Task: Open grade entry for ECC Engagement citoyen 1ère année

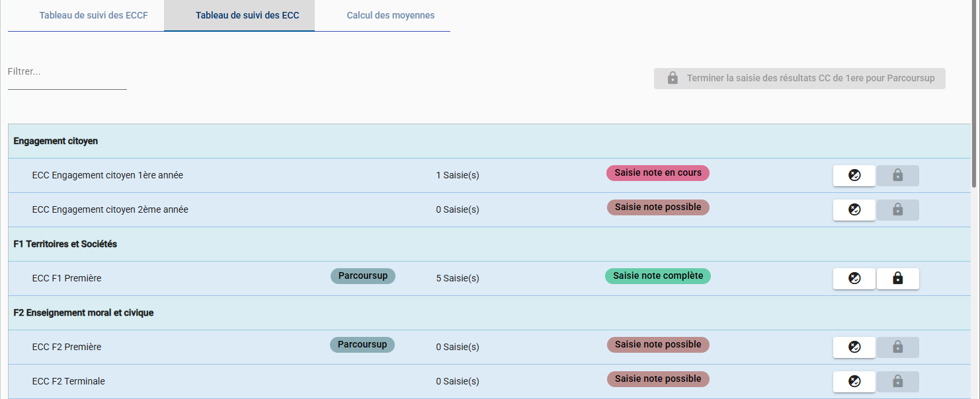Action: pos(854,176)
